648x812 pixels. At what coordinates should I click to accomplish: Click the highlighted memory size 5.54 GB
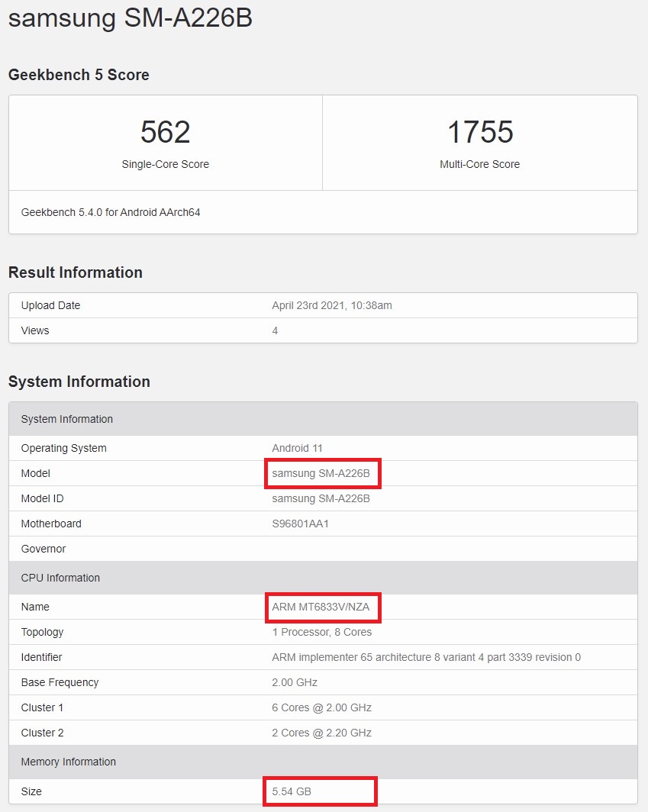pyautogui.click(x=292, y=791)
